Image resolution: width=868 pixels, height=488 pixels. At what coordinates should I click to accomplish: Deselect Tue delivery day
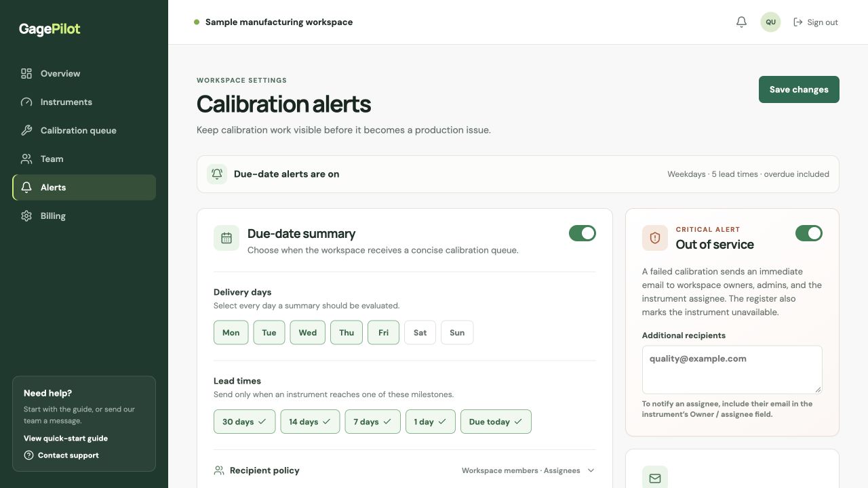(x=269, y=333)
